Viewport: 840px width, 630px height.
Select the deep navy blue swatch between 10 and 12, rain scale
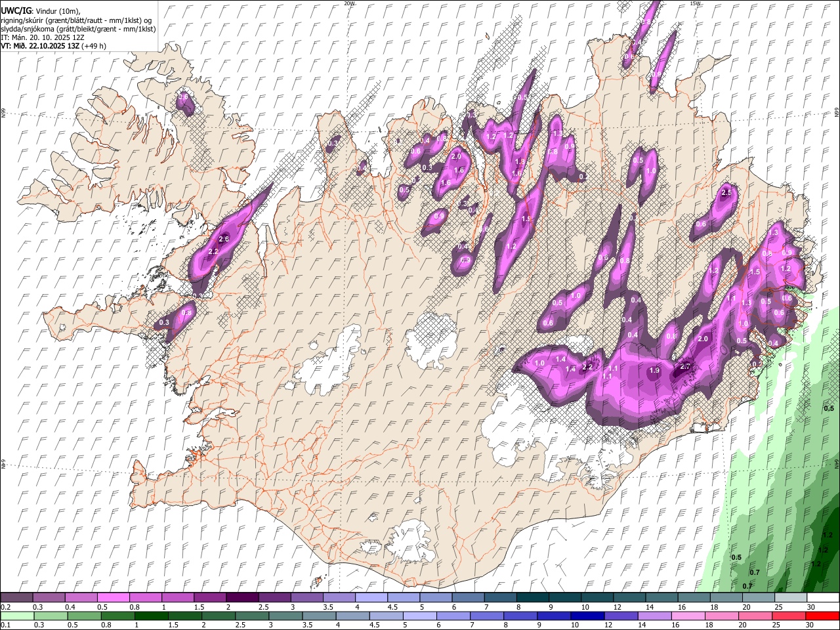pyautogui.click(x=587, y=616)
